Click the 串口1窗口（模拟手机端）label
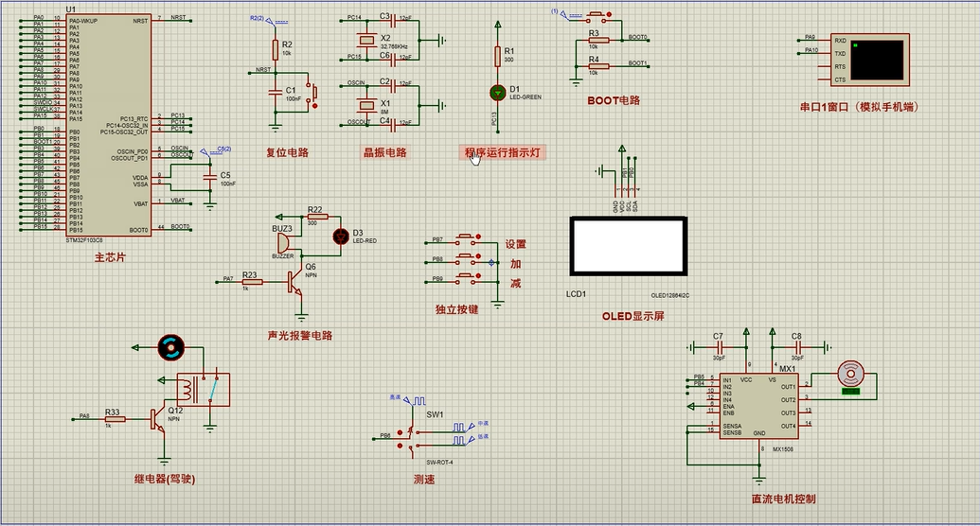 click(x=860, y=107)
